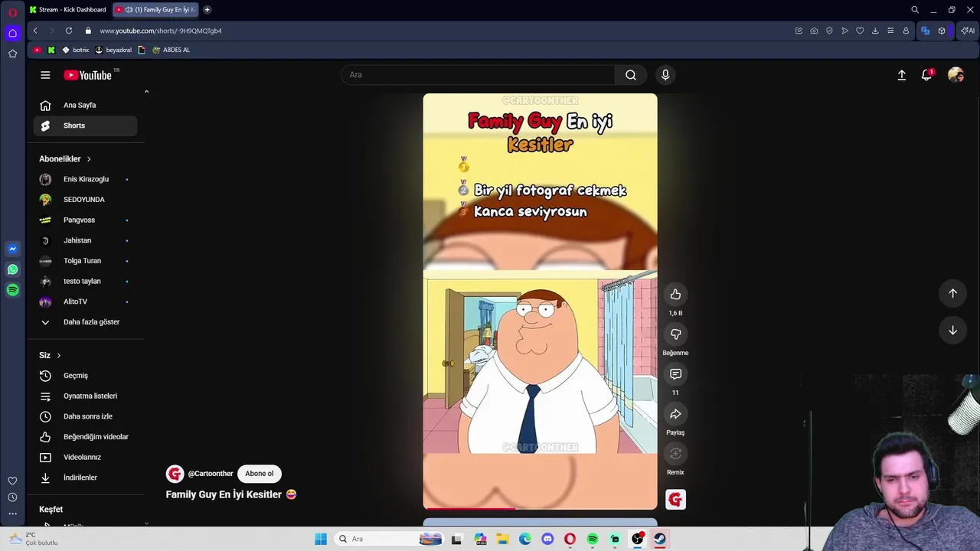Open the translate icon in the toolbar

[925, 31]
